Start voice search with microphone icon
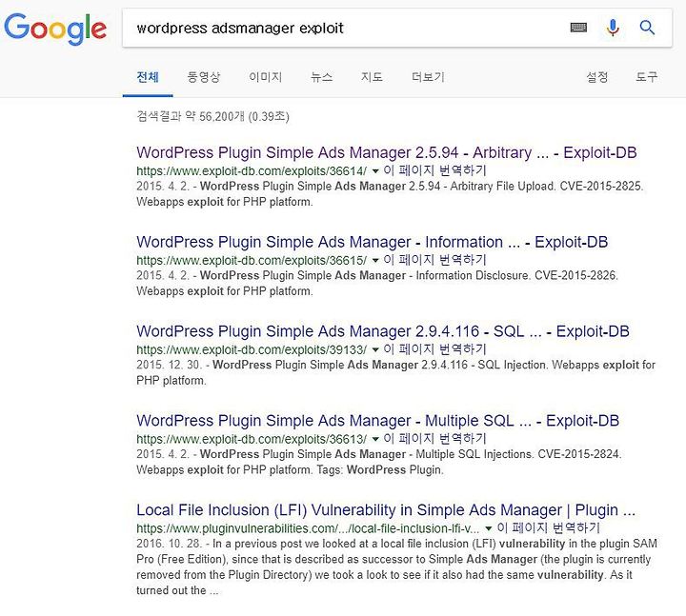The image size is (686, 616). pyautogui.click(x=613, y=28)
